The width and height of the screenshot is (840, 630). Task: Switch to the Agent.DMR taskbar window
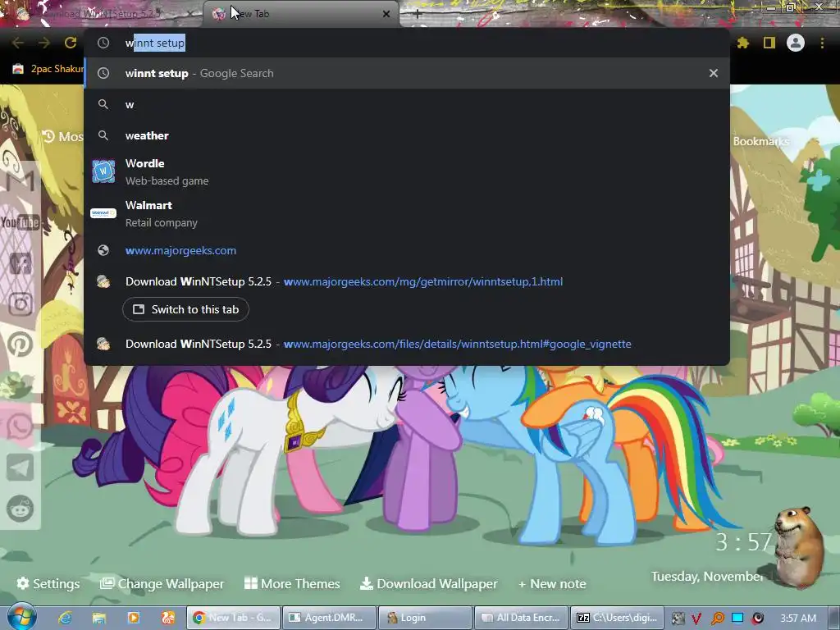click(x=328, y=618)
